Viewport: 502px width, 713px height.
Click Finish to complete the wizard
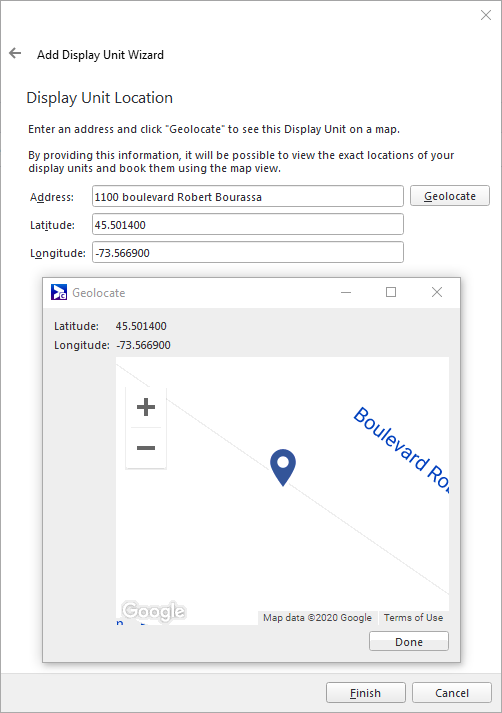point(366,693)
